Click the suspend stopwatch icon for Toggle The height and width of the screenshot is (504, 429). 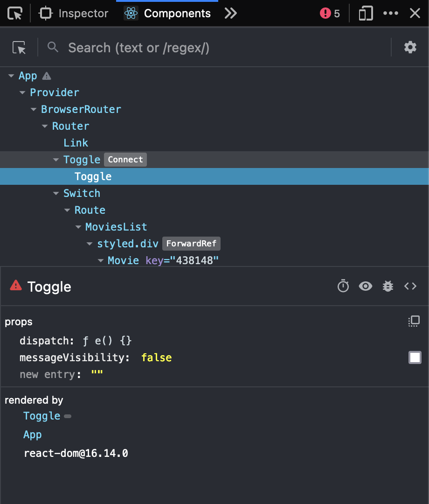point(343,286)
